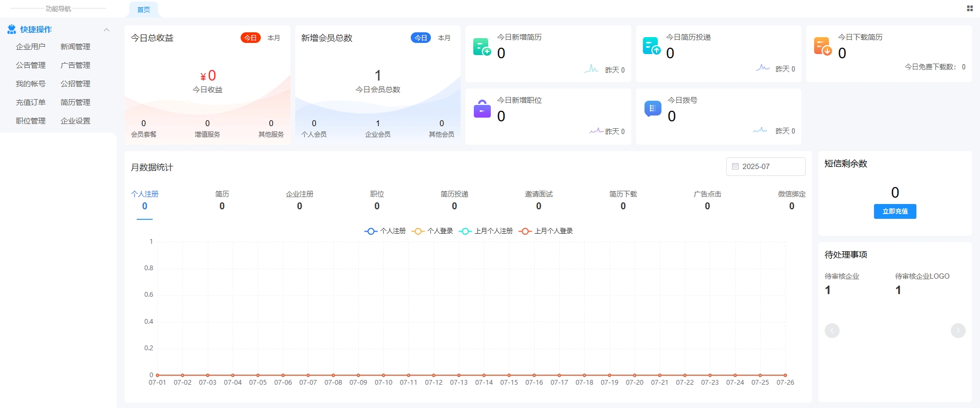This screenshot has width=980, height=408.
Task: Click the 今日新增简历 sparkline chart icon
Action: [x=591, y=69]
